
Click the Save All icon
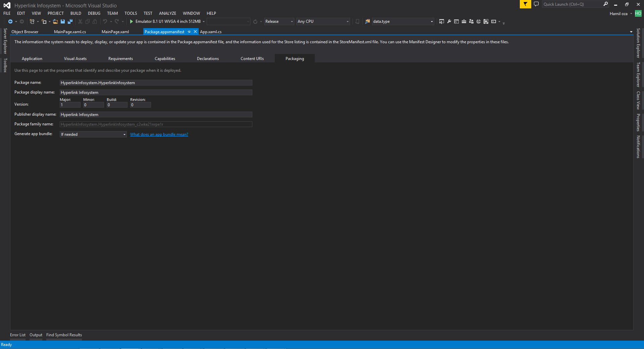coord(70,21)
